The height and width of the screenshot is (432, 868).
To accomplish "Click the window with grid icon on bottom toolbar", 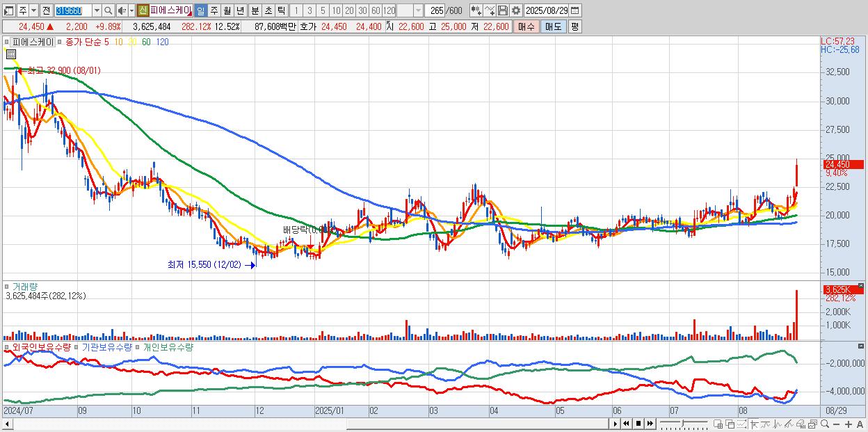I will pos(718,424).
